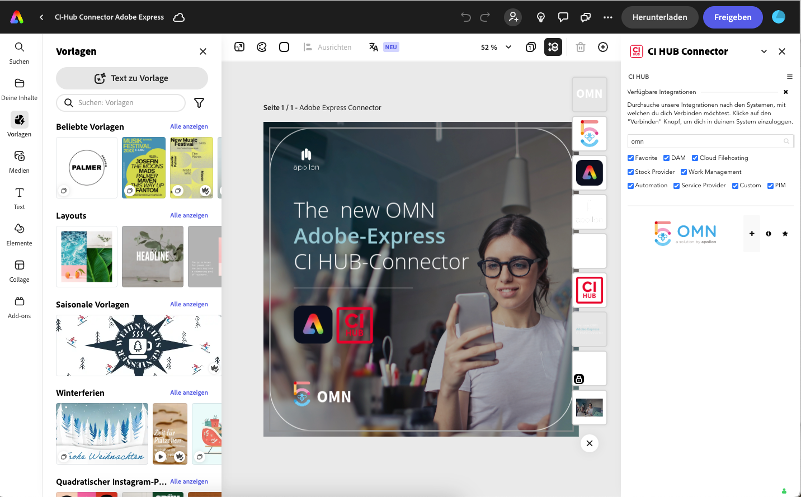Uncheck the DAM filter

click(666, 158)
